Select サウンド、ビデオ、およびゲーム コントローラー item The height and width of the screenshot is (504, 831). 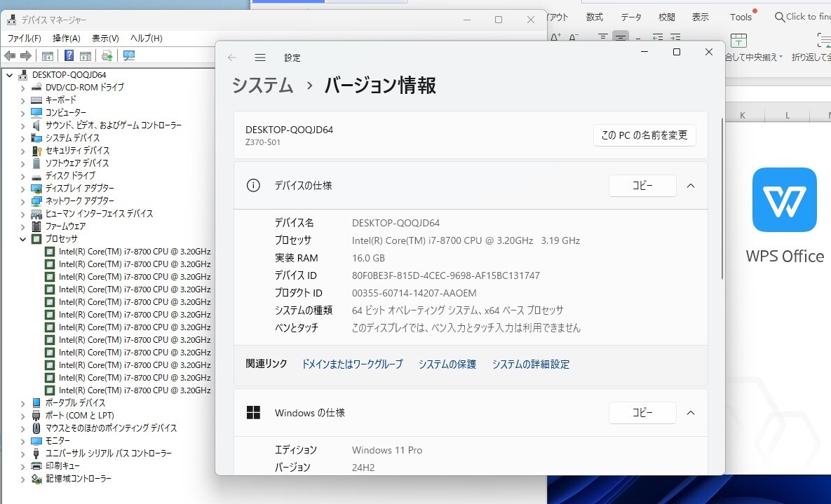pos(114,125)
